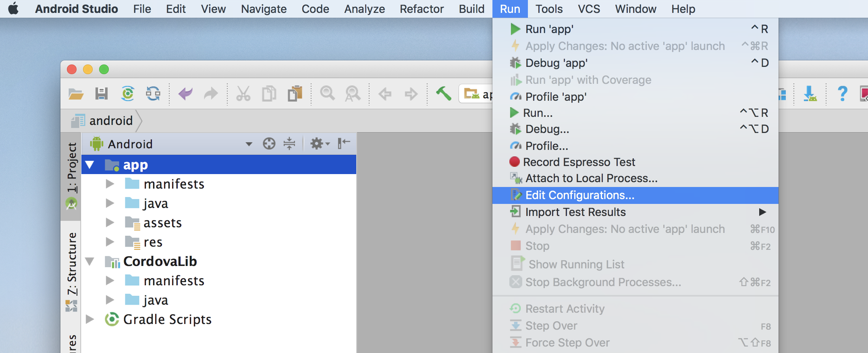Click the green zoom window button
This screenshot has width=868, height=353.
click(x=104, y=69)
